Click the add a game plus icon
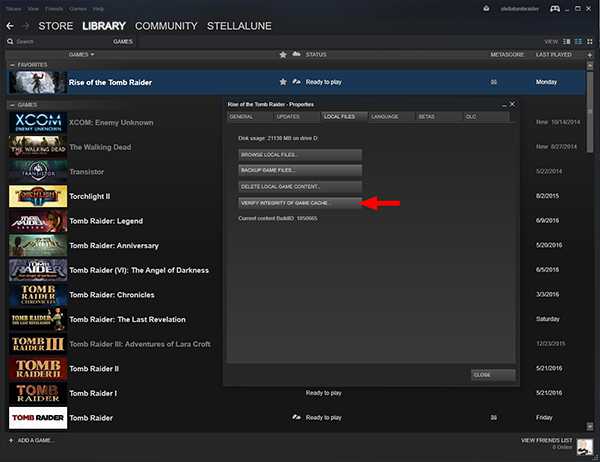Screen dimensions: 600x462 [11, 440]
